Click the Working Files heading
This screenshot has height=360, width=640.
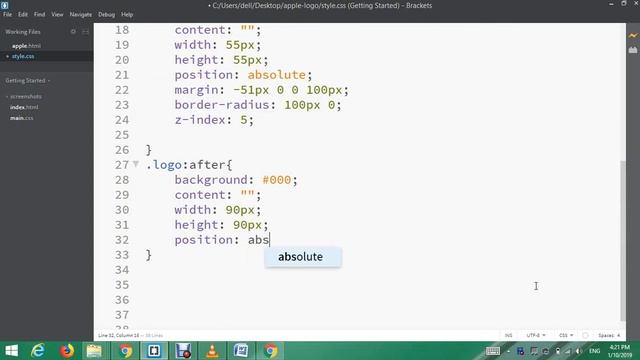pos(23,31)
